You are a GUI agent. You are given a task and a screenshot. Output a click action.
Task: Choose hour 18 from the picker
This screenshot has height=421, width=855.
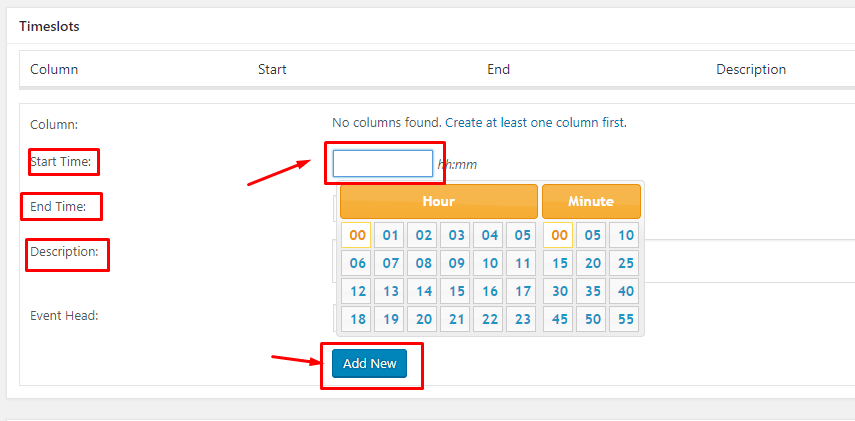(356, 320)
